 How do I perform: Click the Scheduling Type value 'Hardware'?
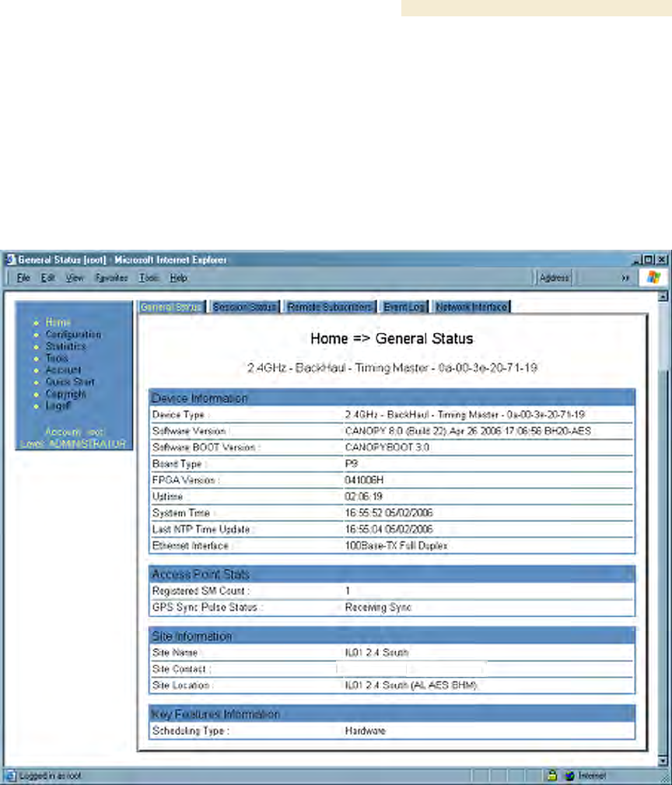click(x=365, y=731)
